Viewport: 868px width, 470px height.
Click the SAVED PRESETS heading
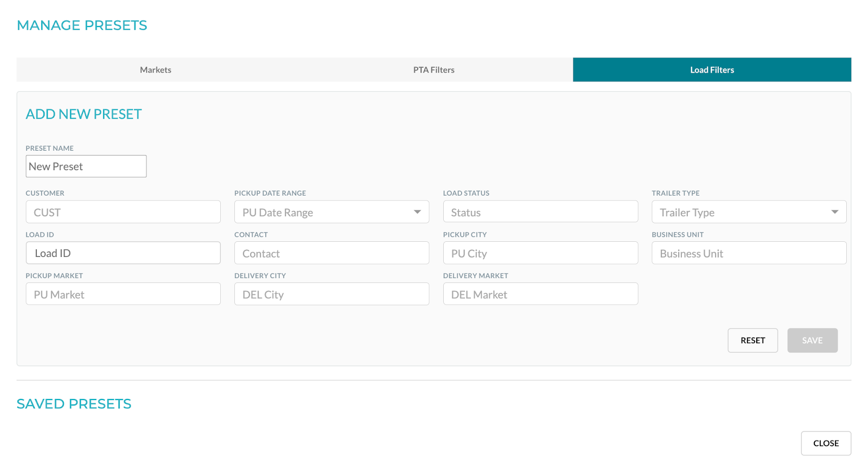(74, 404)
